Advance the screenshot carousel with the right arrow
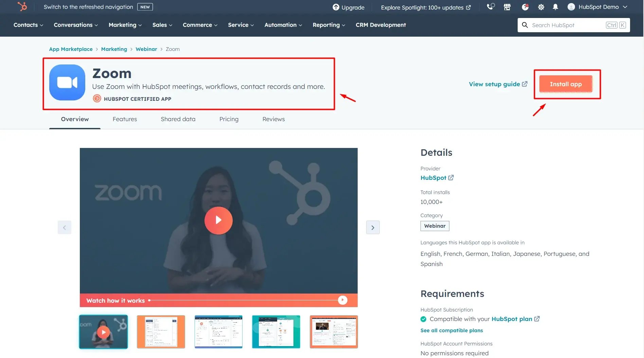The width and height of the screenshot is (644, 358). point(373,227)
